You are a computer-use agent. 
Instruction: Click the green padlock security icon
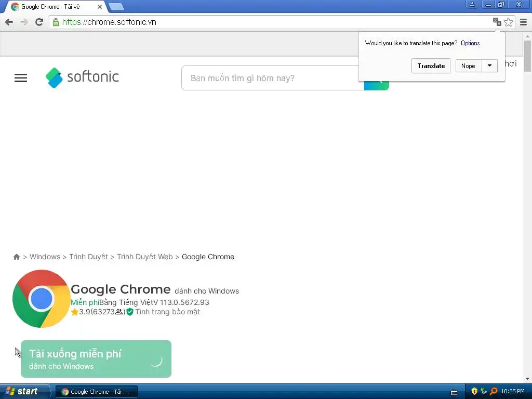point(56,22)
